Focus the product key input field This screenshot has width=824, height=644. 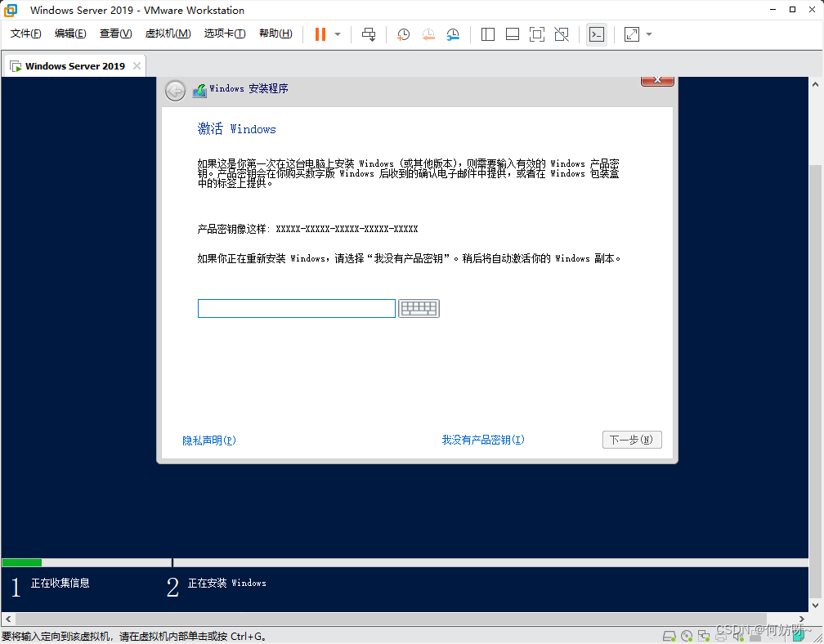click(297, 308)
